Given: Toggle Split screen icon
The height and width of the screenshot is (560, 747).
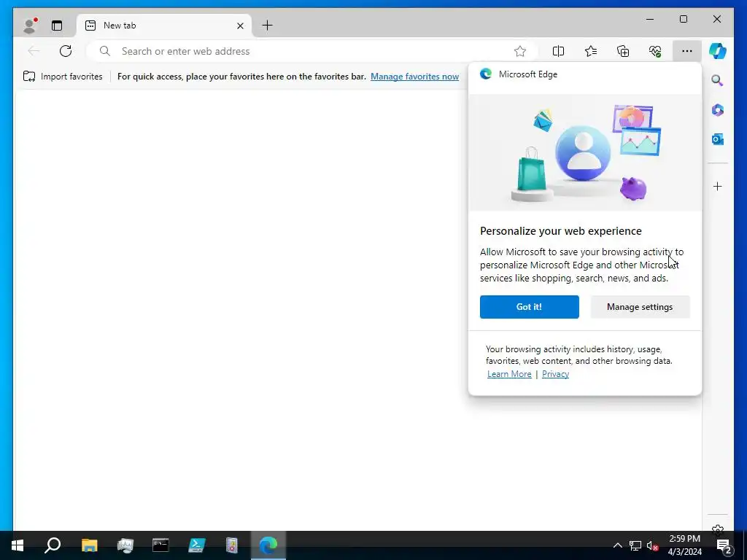Looking at the screenshot, I should click(x=558, y=51).
